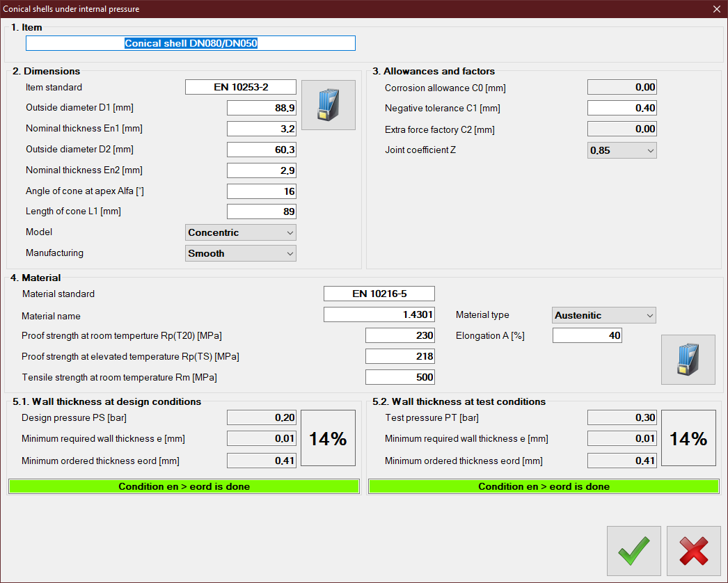
Task: Click the Angle of cone at apex field
Action: [261, 191]
